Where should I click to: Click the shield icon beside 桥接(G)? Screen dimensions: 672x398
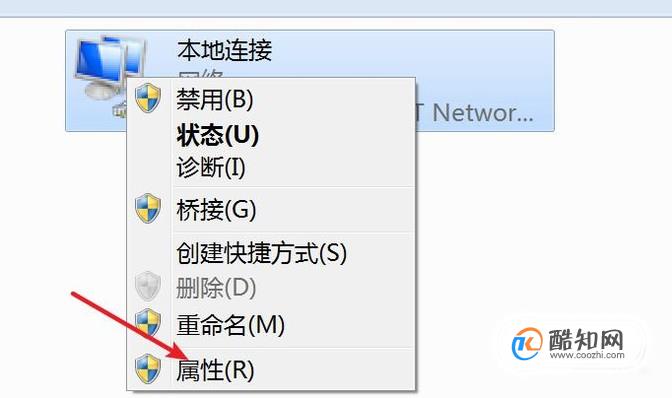pos(148,209)
